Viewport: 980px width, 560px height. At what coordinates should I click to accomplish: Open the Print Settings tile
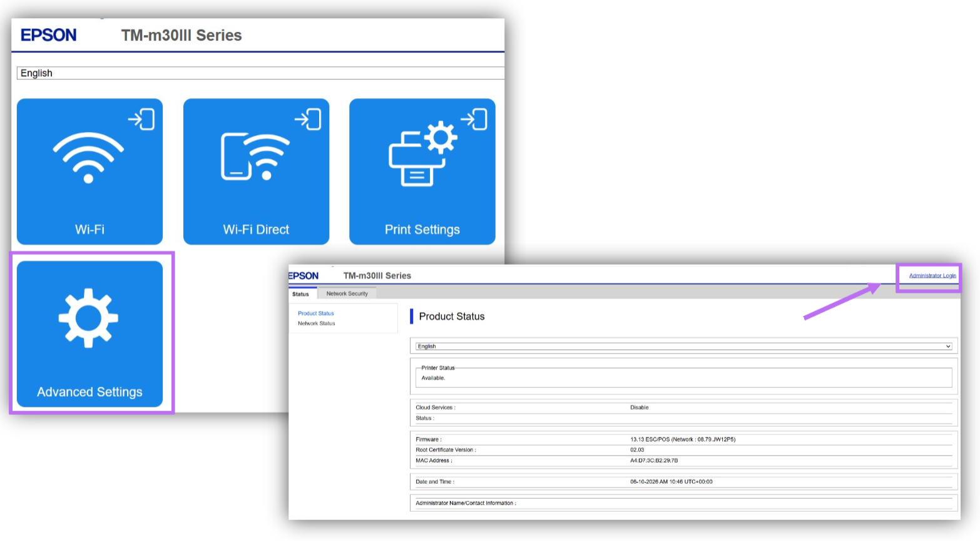coord(422,171)
